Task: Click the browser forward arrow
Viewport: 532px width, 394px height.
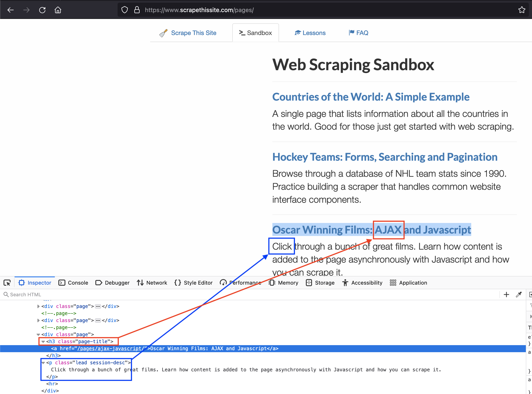Action: (26, 10)
